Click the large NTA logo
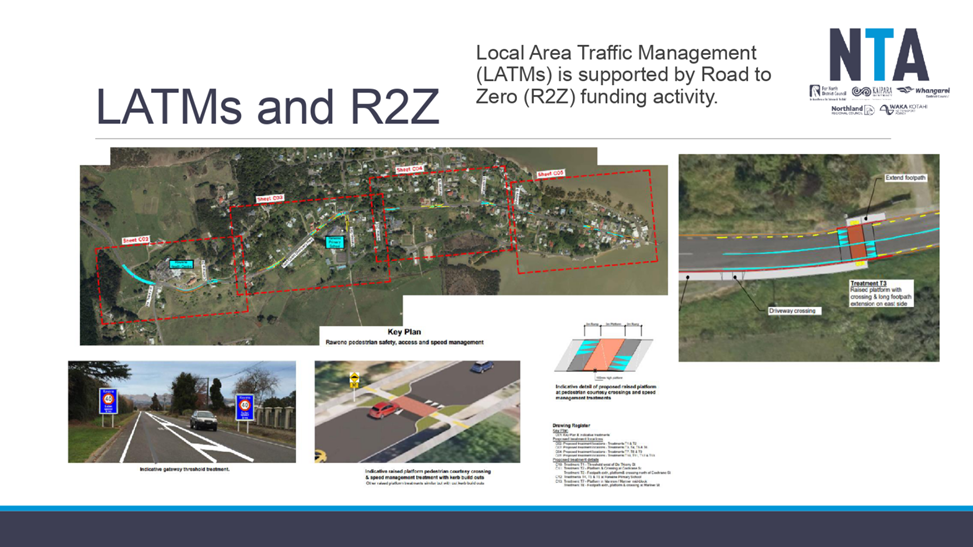973x547 pixels. pos(878,55)
